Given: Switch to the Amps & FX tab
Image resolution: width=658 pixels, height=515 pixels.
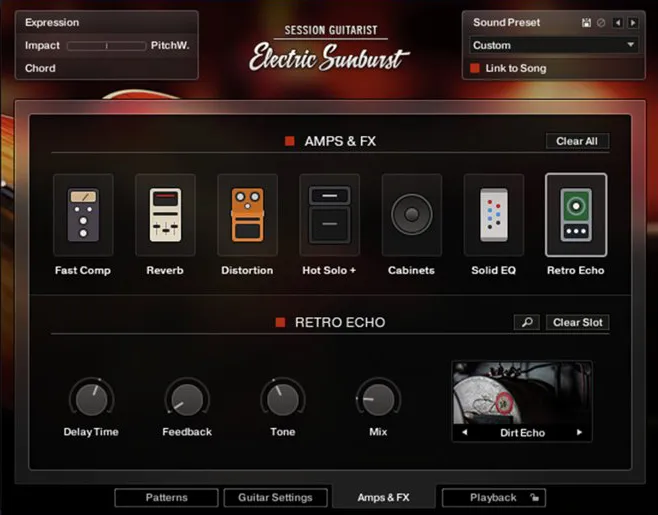Looking at the screenshot, I should point(384,498).
